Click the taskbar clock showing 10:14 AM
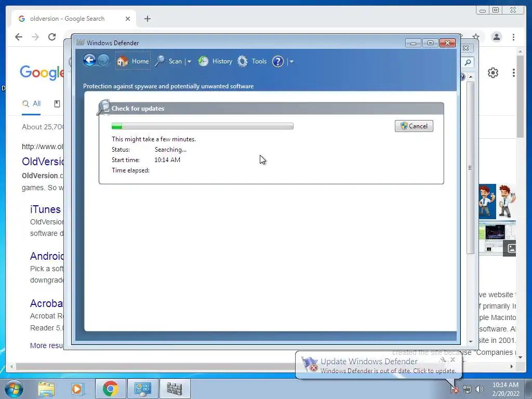 click(x=505, y=389)
